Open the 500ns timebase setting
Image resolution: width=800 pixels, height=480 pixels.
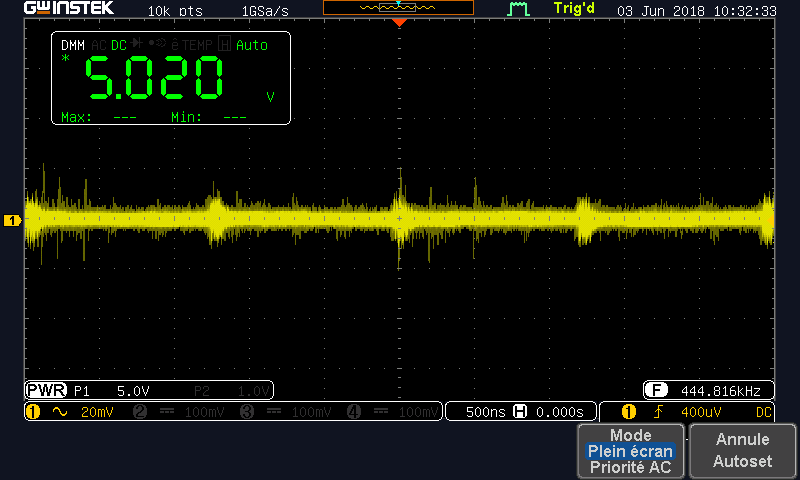click(x=485, y=412)
